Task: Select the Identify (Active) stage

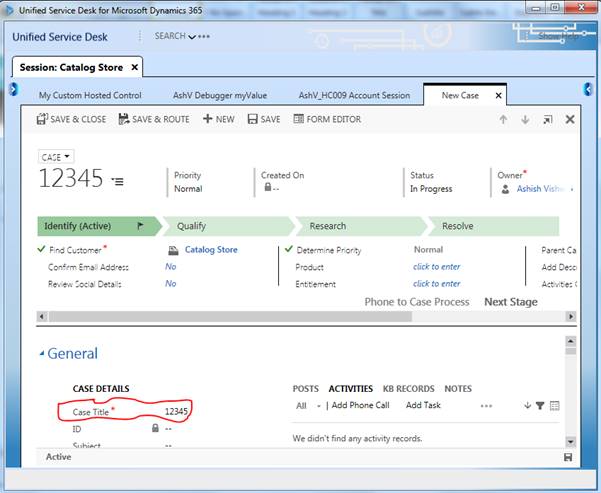Action: (99, 226)
